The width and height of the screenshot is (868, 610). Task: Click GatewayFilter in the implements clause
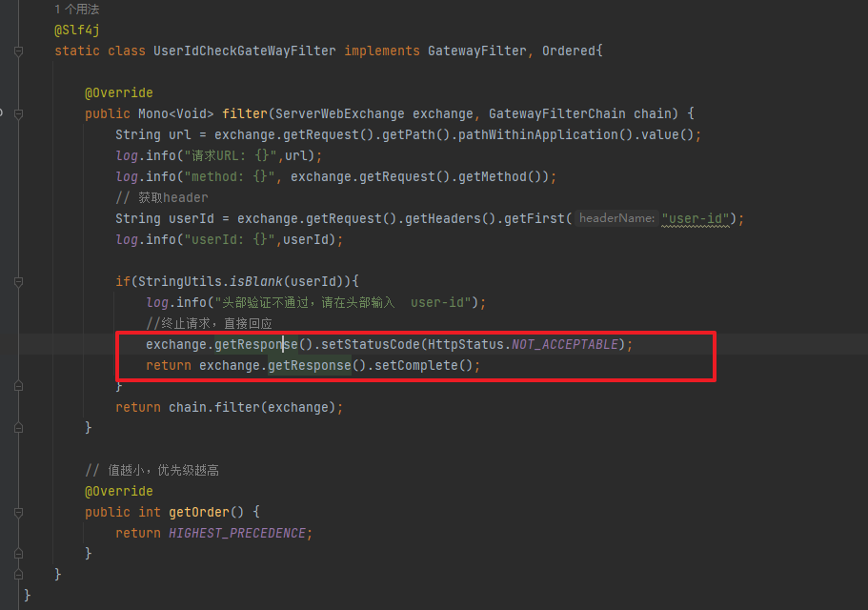[x=476, y=51]
